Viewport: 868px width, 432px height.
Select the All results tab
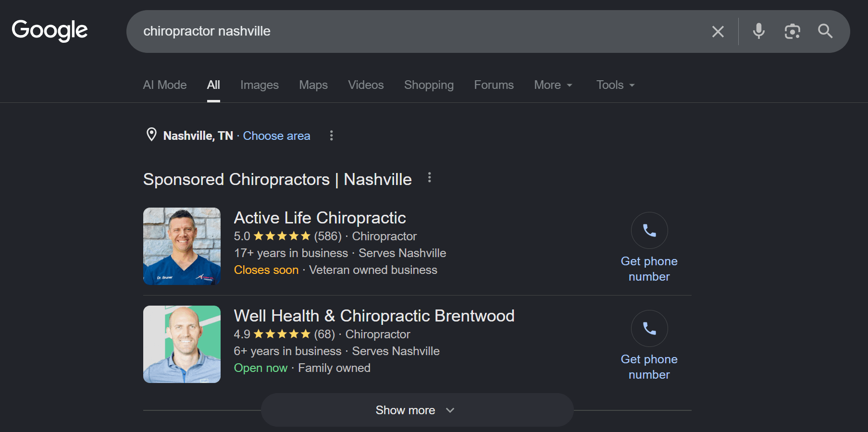point(213,85)
